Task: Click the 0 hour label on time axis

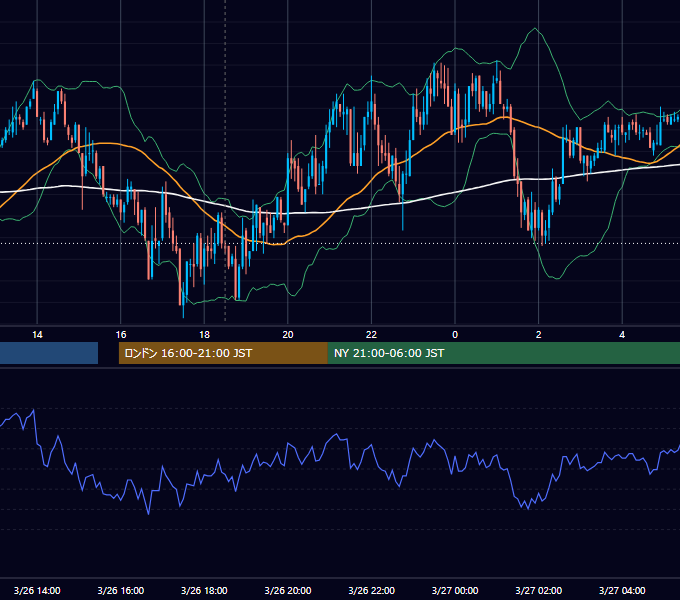Action: (455, 335)
